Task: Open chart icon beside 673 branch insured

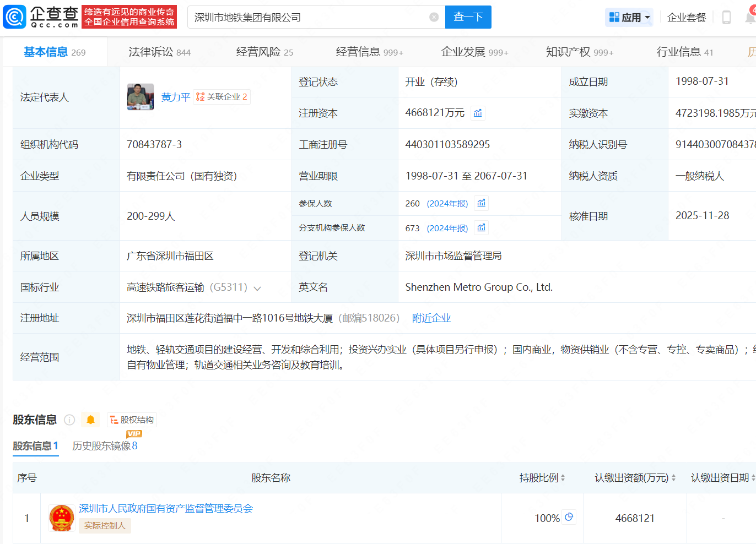Action: point(482,228)
